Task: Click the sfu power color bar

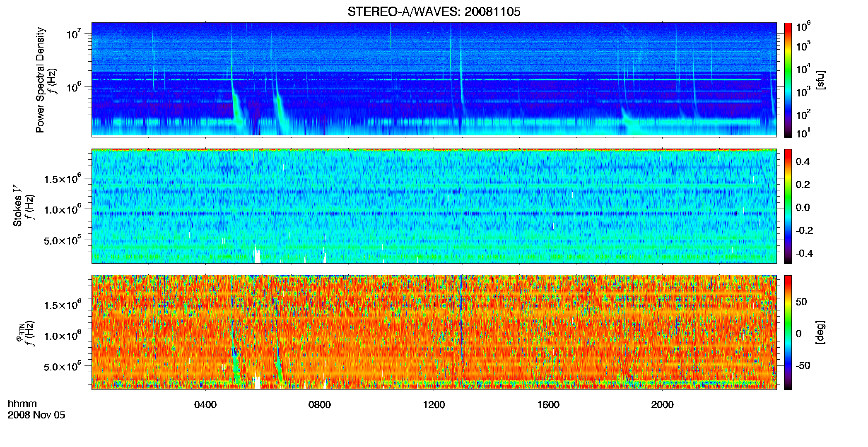Action: (x=788, y=80)
